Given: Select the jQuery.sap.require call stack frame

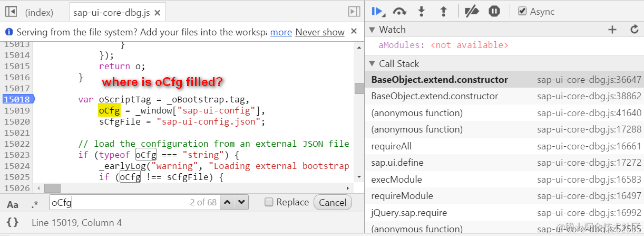Looking at the screenshot, I should [x=504, y=213].
